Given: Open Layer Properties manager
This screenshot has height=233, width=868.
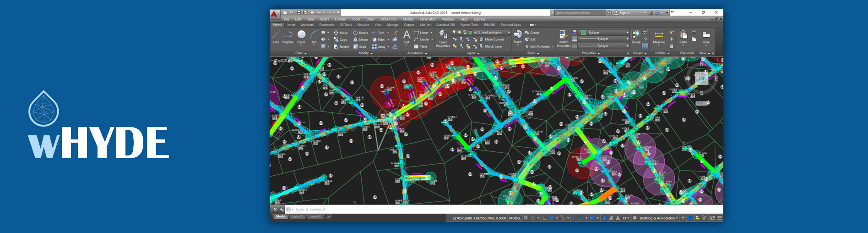Looking at the screenshot, I should pos(443,39).
